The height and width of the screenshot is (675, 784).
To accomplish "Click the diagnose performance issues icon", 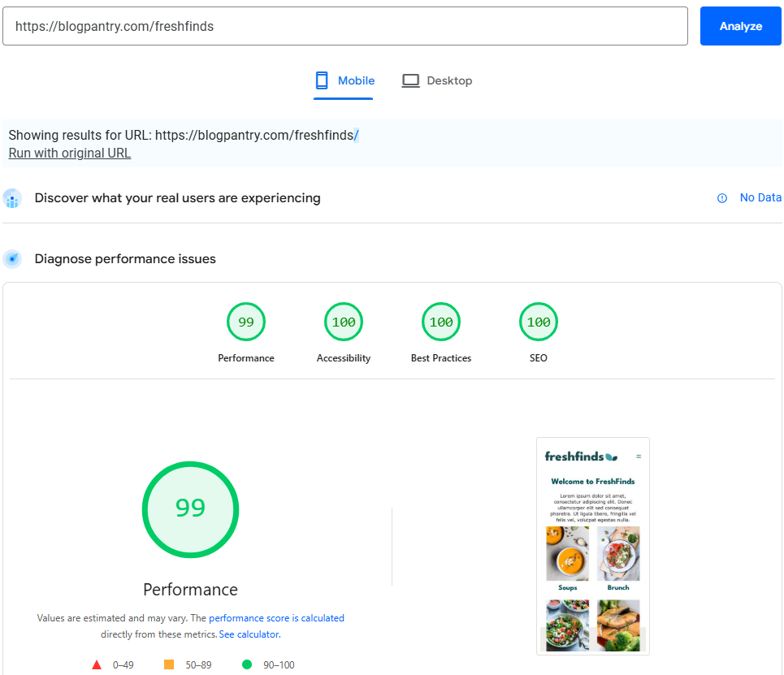I will 12,259.
